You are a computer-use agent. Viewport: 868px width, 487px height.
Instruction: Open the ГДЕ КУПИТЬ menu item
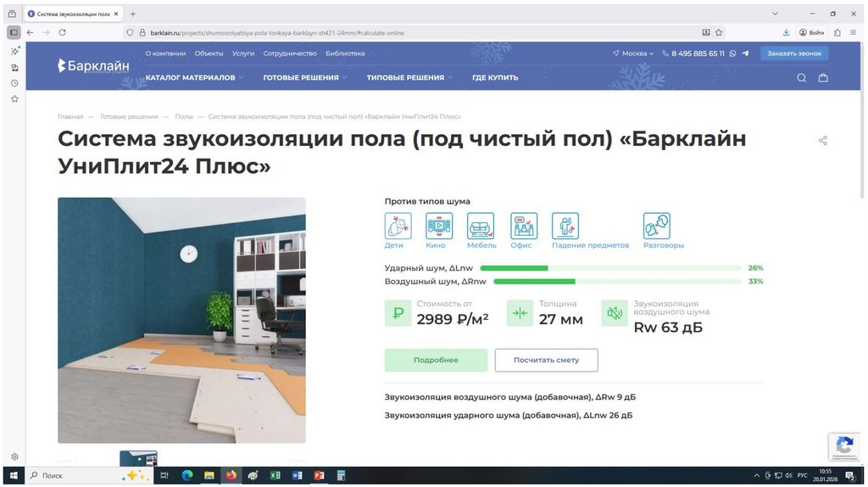point(495,77)
